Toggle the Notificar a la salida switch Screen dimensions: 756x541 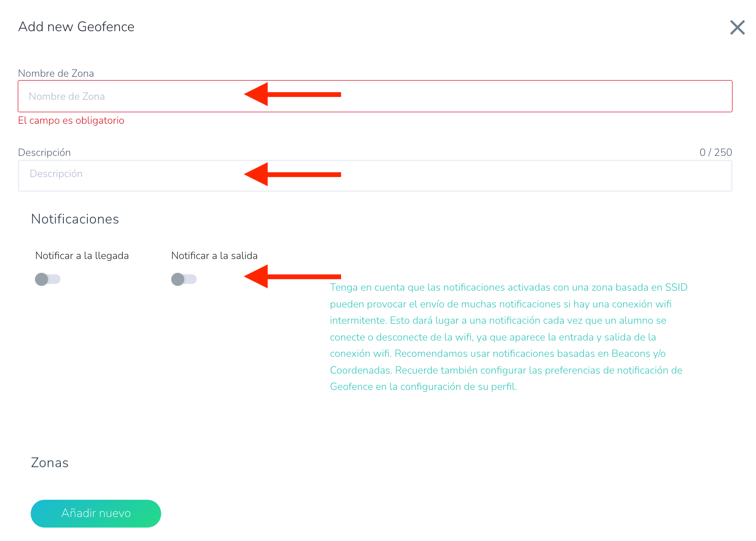(x=184, y=279)
